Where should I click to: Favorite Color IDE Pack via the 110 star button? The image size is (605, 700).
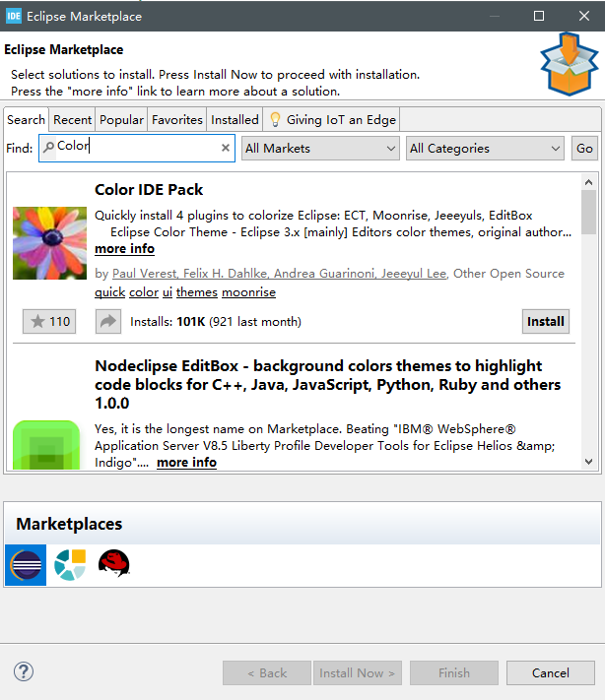click(49, 321)
